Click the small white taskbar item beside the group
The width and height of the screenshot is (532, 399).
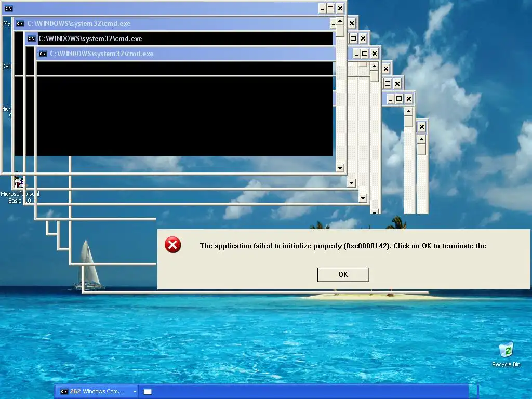click(x=148, y=392)
